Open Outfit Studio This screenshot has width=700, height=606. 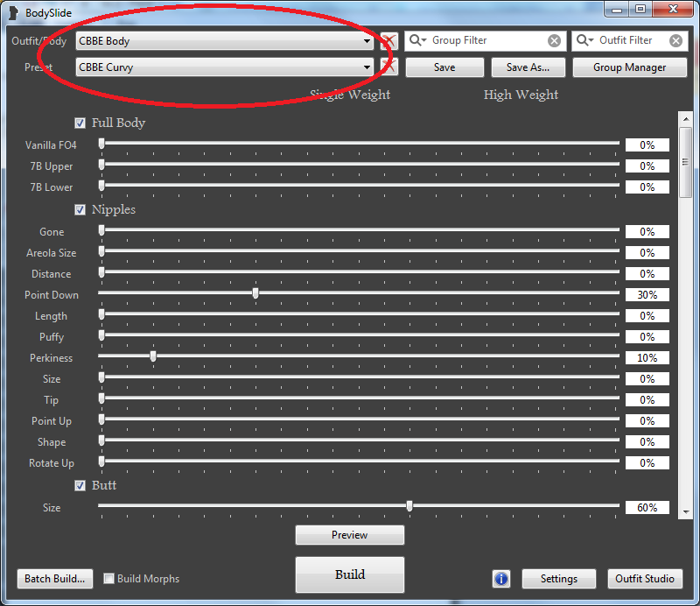pos(645,579)
